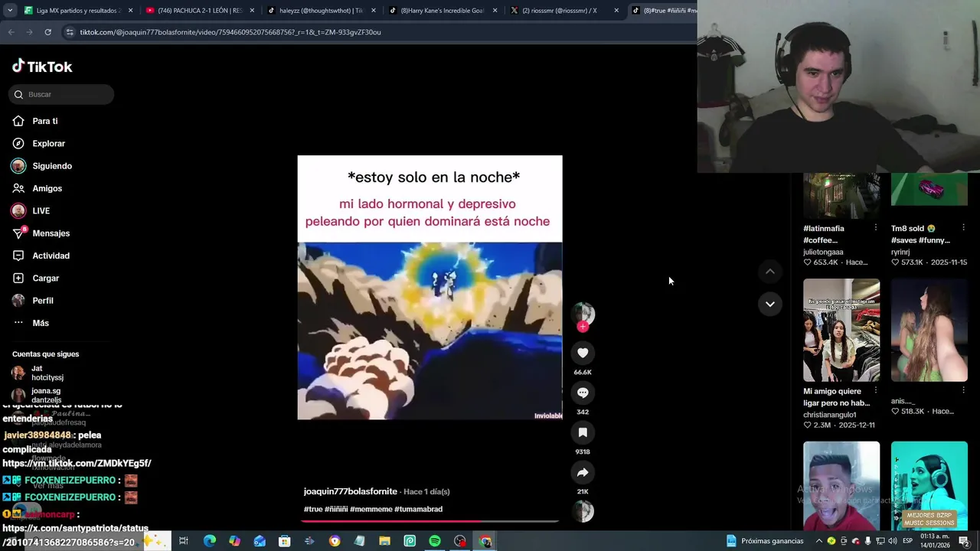The image size is (980, 551).
Task: Open the #latinmafia #coffee video thumbnail
Action: pyautogui.click(x=841, y=196)
